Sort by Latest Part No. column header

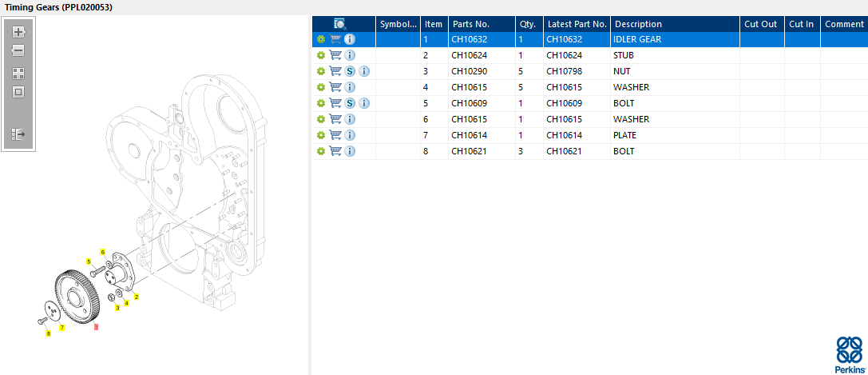(577, 24)
